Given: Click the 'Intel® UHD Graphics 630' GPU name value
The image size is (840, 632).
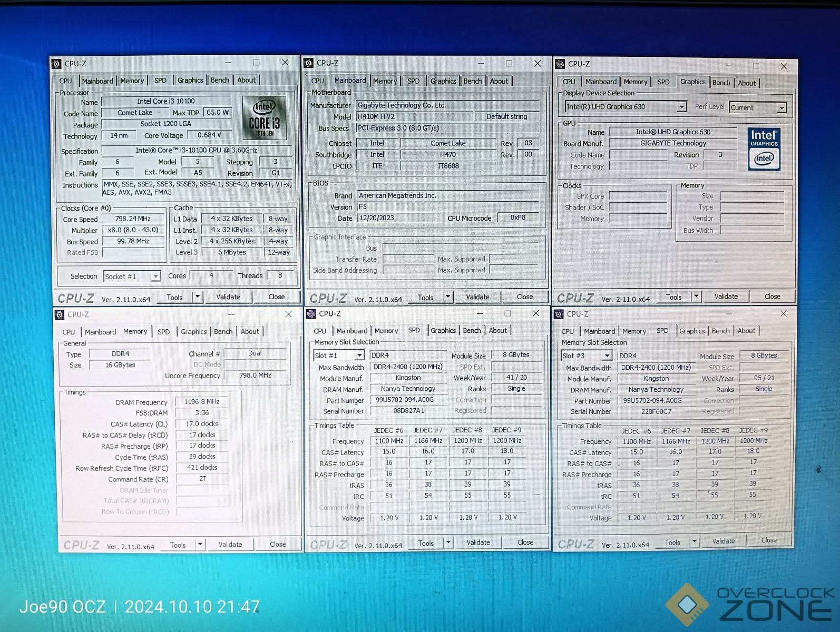Looking at the screenshot, I should click(x=673, y=132).
